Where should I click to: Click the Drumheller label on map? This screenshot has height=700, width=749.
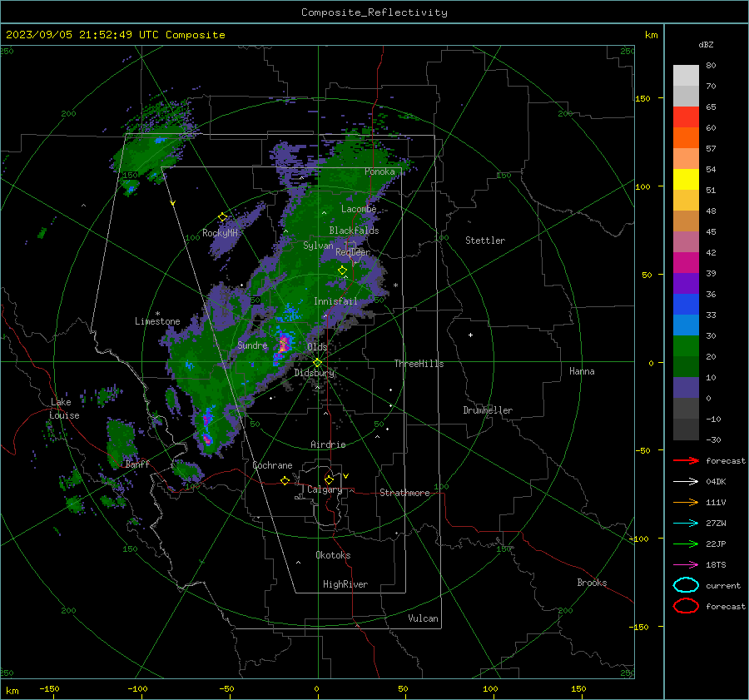coord(488,410)
